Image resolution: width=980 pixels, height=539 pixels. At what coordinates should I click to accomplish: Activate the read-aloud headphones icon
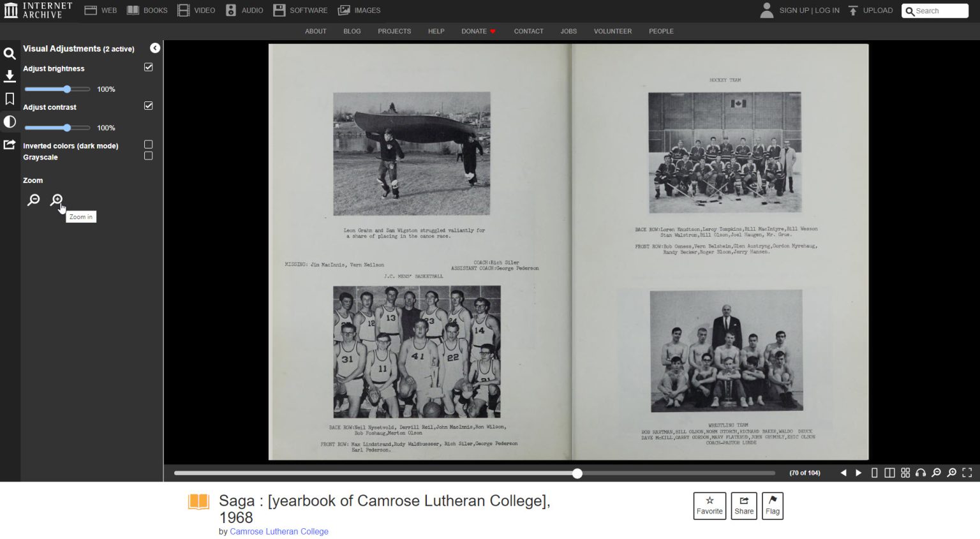tap(921, 473)
